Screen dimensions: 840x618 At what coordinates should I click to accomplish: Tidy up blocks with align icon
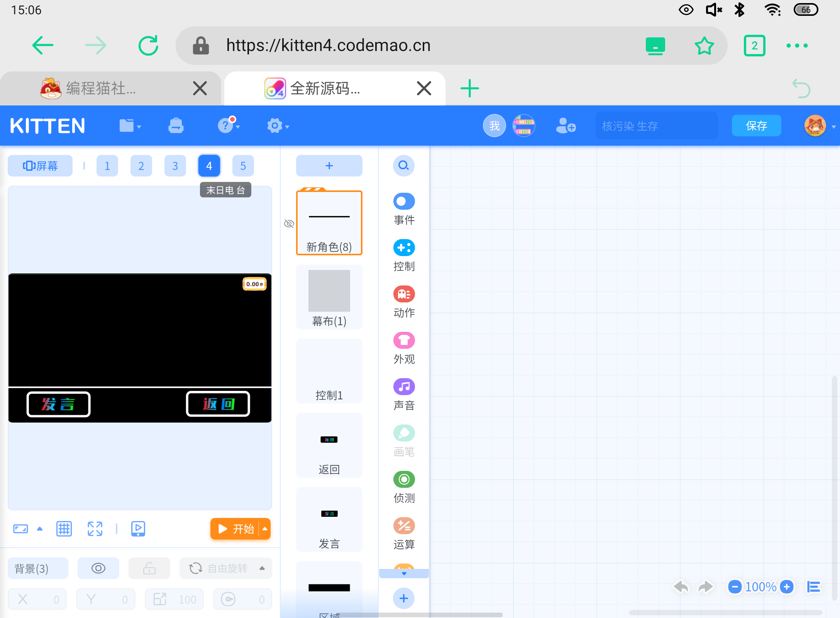tap(814, 587)
